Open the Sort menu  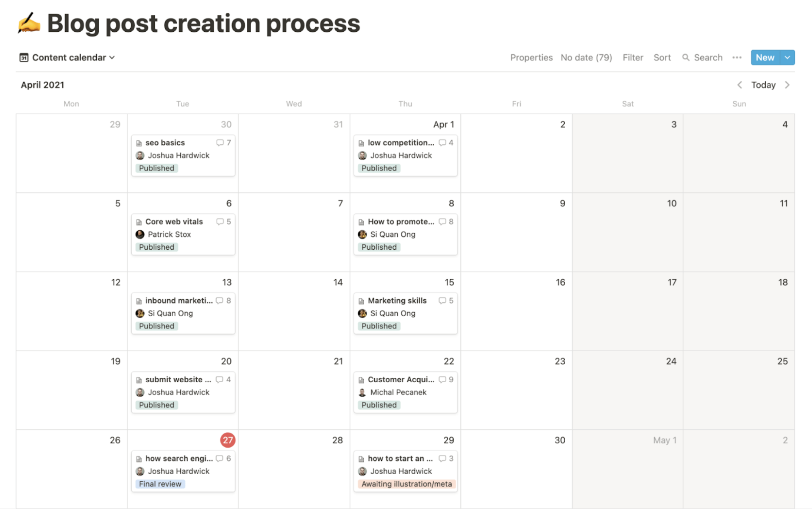pos(662,57)
